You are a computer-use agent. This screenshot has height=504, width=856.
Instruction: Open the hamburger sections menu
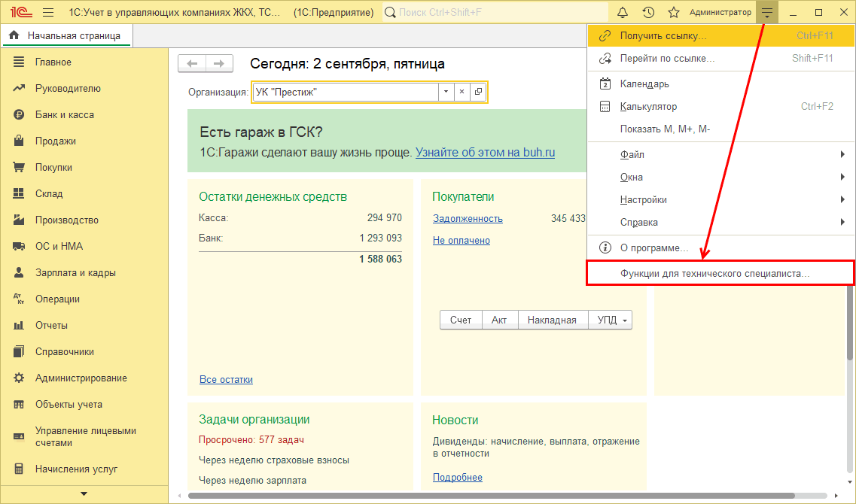pos(48,12)
